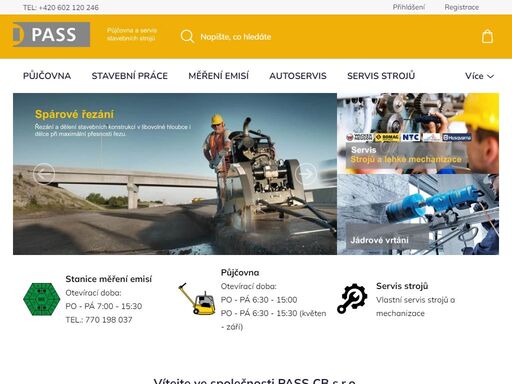Click the Stanice měření emisí heading

click(x=109, y=279)
